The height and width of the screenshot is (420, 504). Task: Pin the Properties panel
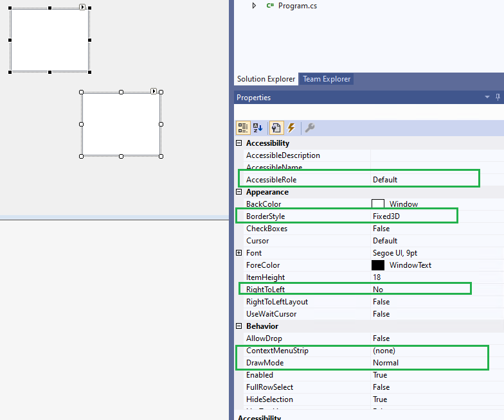(x=498, y=97)
